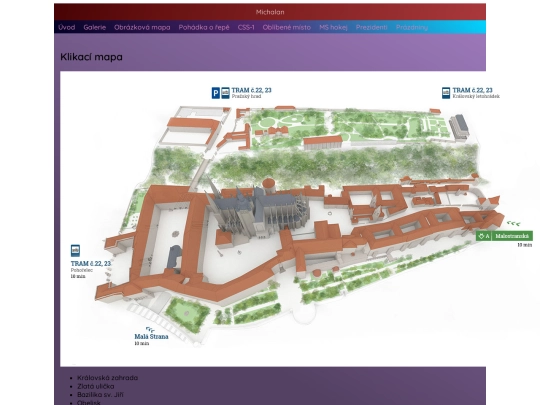Open the Prezidenti page
This screenshot has height=405, width=540.
[372, 28]
